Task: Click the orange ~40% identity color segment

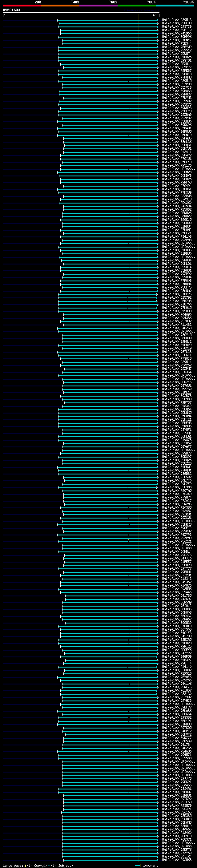Action: [60, 6]
